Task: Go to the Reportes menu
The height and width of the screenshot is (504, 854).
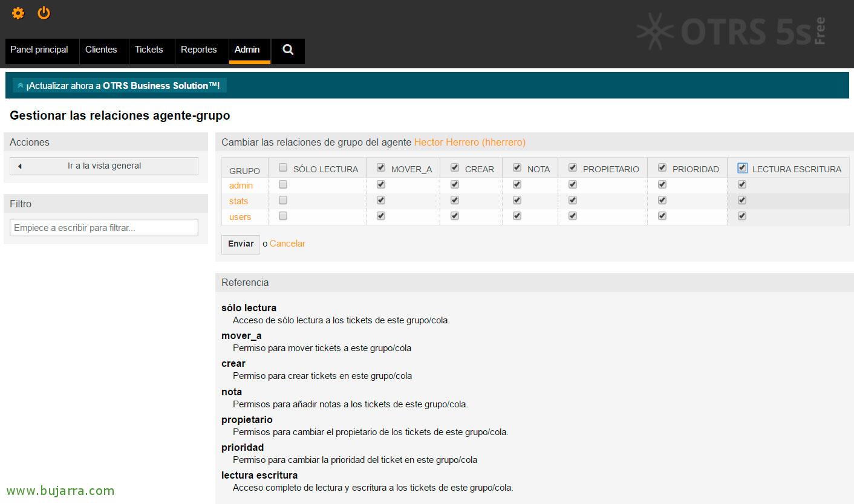Action: [198, 50]
